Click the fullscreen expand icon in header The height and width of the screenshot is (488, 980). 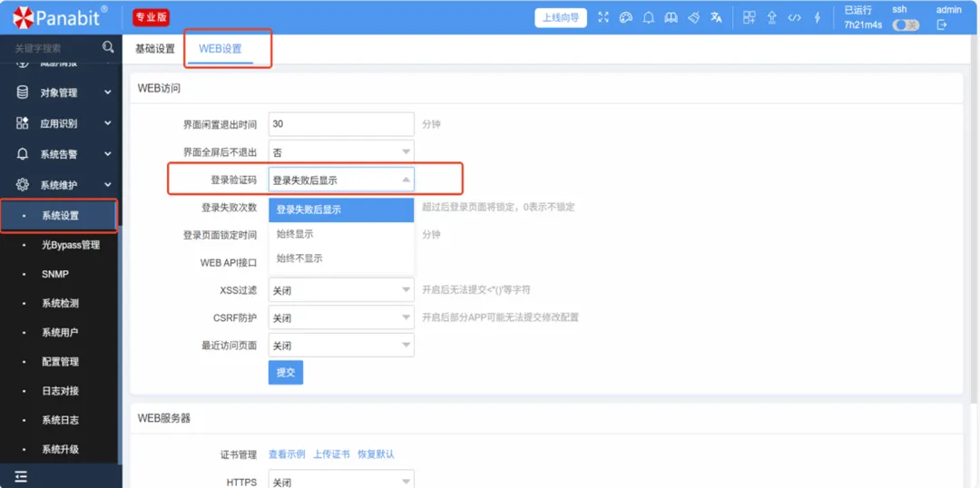point(603,17)
